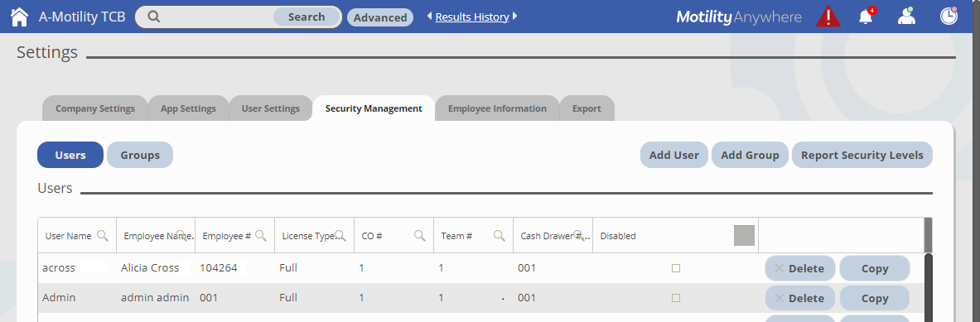The height and width of the screenshot is (322, 980).
Task: Select the 'Alicia Cross' employee name cell
Action: click(156, 268)
